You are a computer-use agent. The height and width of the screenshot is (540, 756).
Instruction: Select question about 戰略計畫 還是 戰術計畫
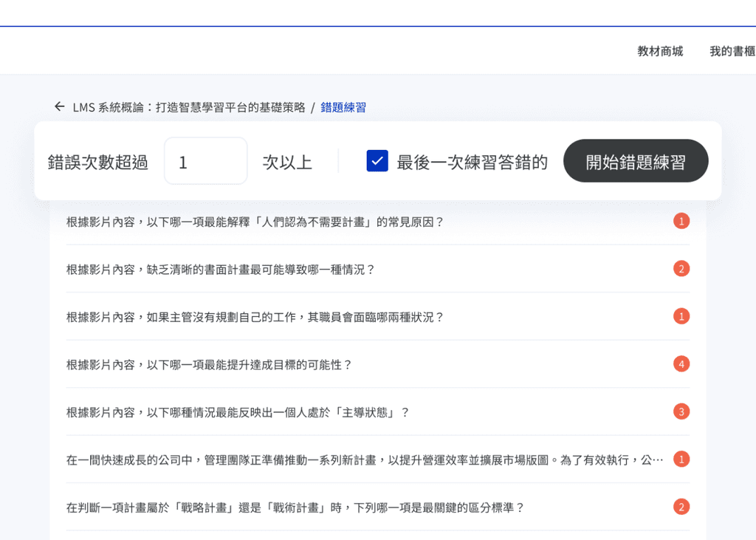click(x=295, y=507)
